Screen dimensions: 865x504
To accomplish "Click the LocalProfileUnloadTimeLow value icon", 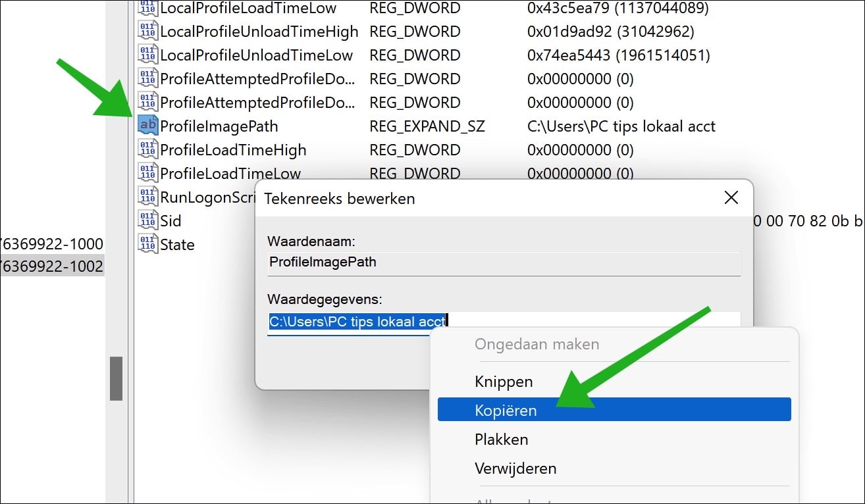I will [x=147, y=54].
